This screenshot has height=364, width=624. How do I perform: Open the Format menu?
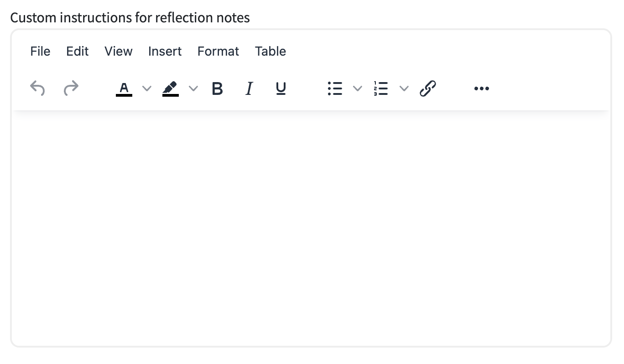tap(218, 51)
